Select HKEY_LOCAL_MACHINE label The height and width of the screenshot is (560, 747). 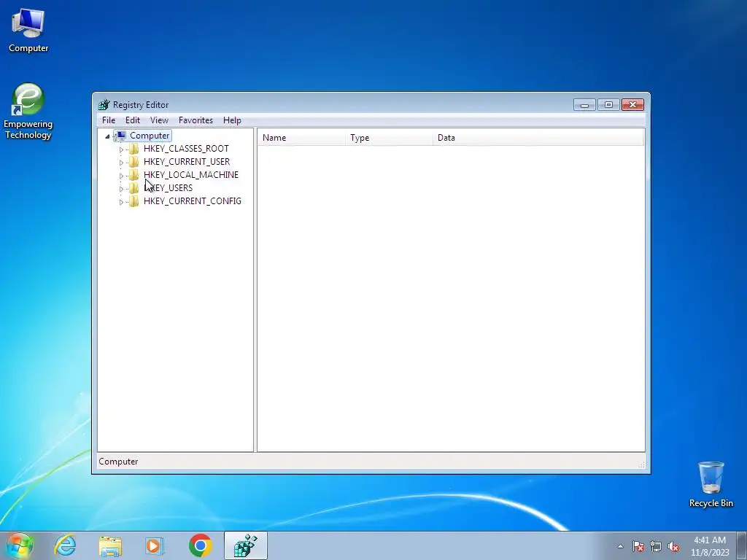pyautogui.click(x=190, y=175)
